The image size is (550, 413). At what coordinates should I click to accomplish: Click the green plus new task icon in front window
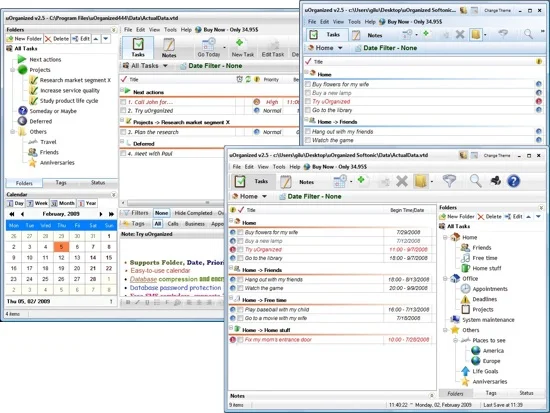click(x=361, y=180)
